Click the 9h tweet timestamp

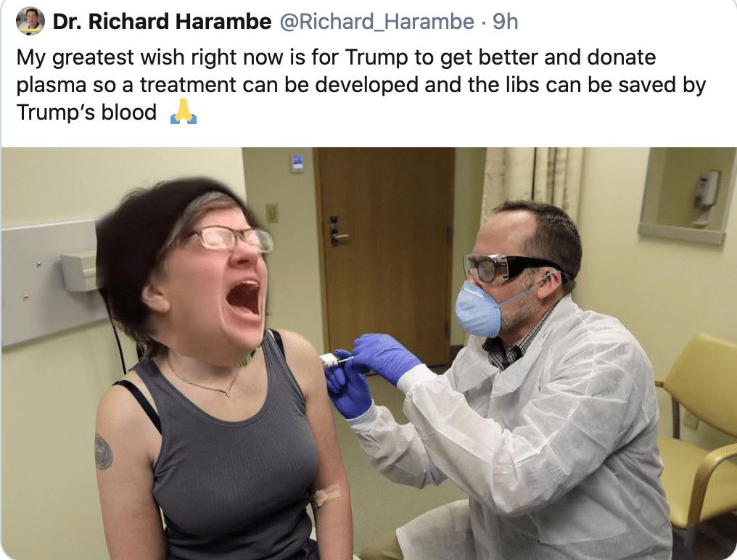point(506,22)
